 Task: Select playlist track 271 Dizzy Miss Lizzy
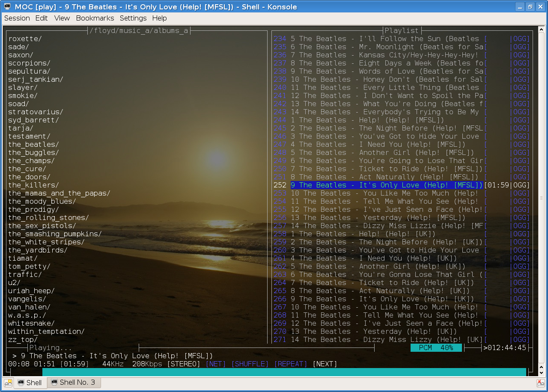point(402,339)
